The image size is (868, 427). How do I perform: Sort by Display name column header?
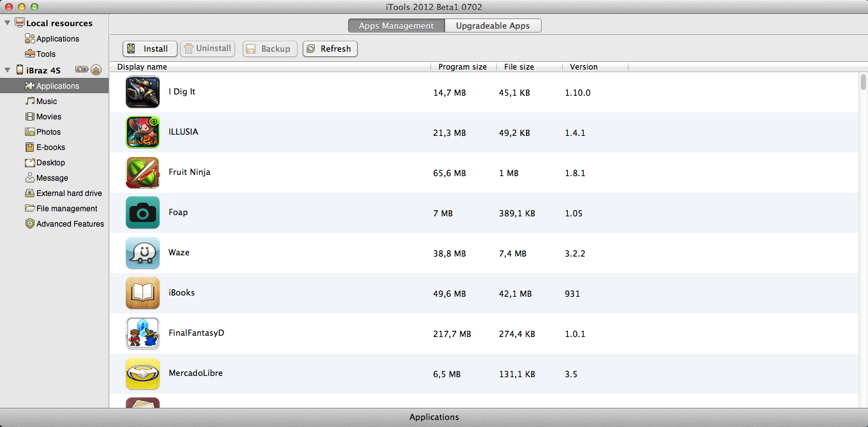click(x=271, y=66)
